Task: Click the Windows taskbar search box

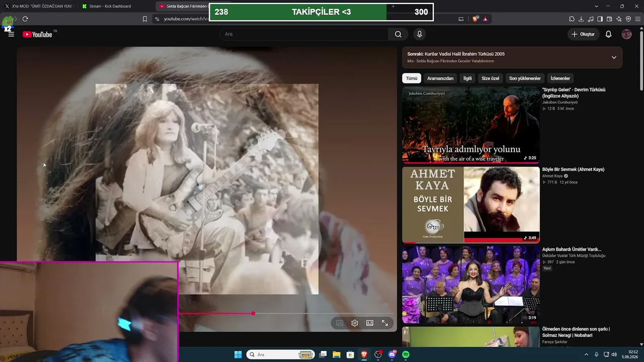Action: [281, 355]
